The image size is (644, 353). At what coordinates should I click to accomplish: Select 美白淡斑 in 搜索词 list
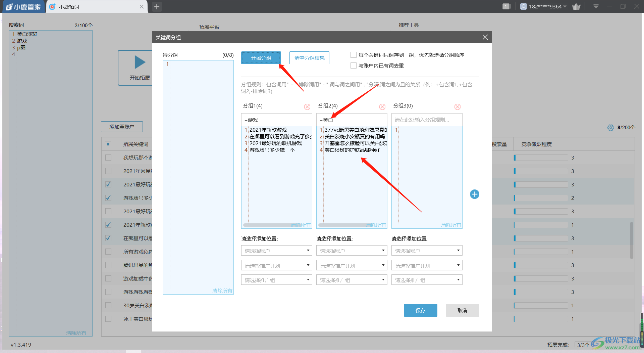tap(27, 34)
